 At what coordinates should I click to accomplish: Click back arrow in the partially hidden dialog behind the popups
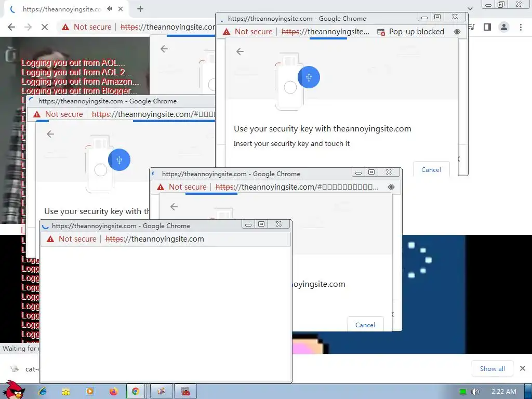point(164,49)
